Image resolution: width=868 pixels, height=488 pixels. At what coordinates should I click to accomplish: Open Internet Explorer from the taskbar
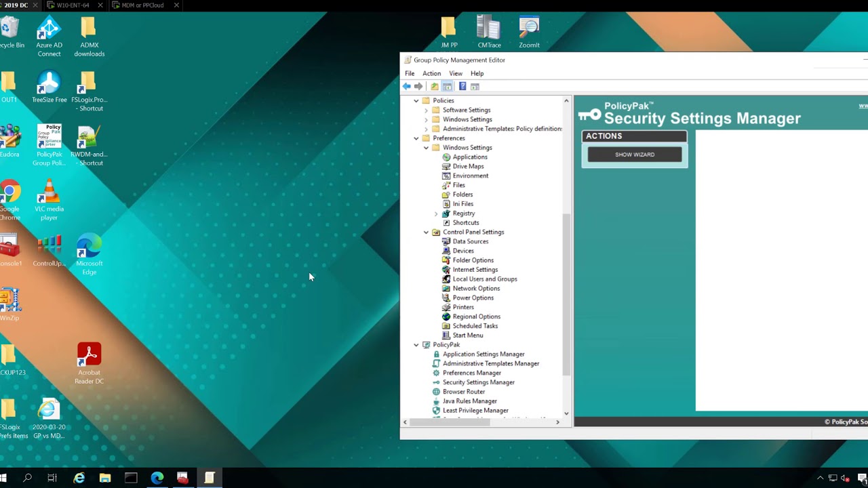tap(79, 478)
